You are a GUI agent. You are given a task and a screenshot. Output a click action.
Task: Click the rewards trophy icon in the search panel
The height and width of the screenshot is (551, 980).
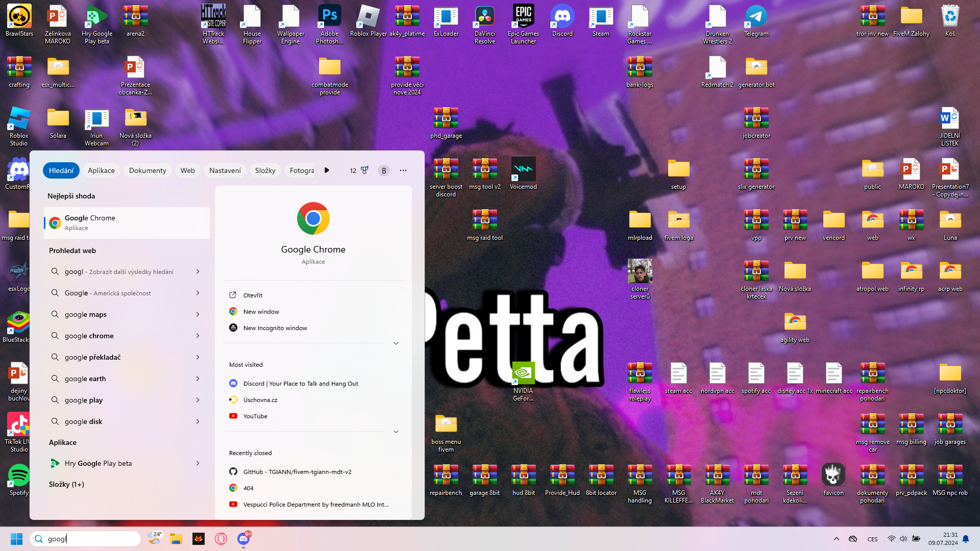click(364, 170)
